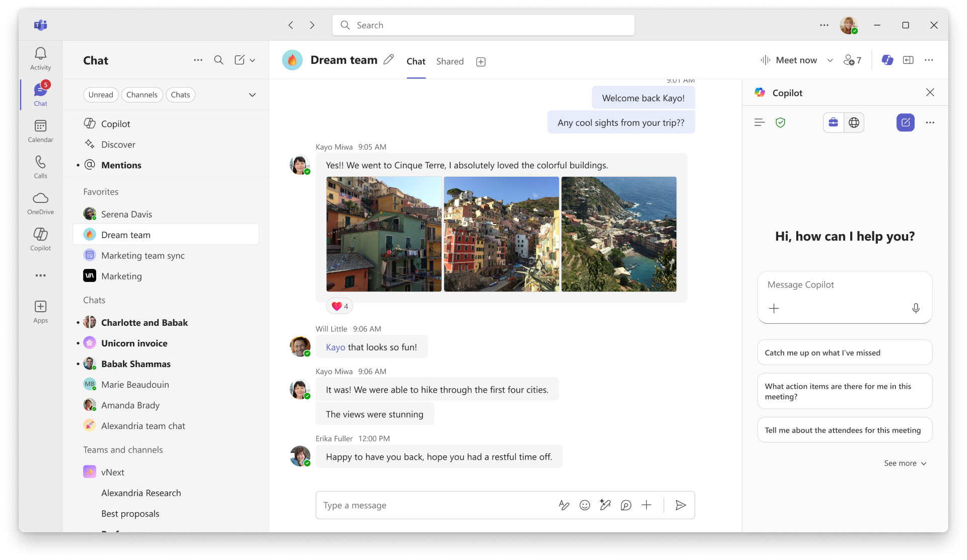Click the microphone in Copilot input

click(916, 308)
